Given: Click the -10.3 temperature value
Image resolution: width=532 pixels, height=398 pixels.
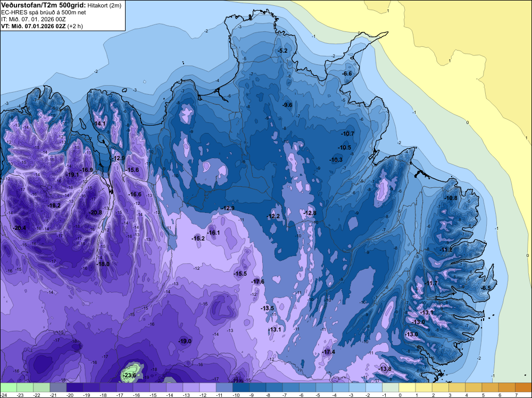Looking at the screenshot, I should pyautogui.click(x=336, y=160).
